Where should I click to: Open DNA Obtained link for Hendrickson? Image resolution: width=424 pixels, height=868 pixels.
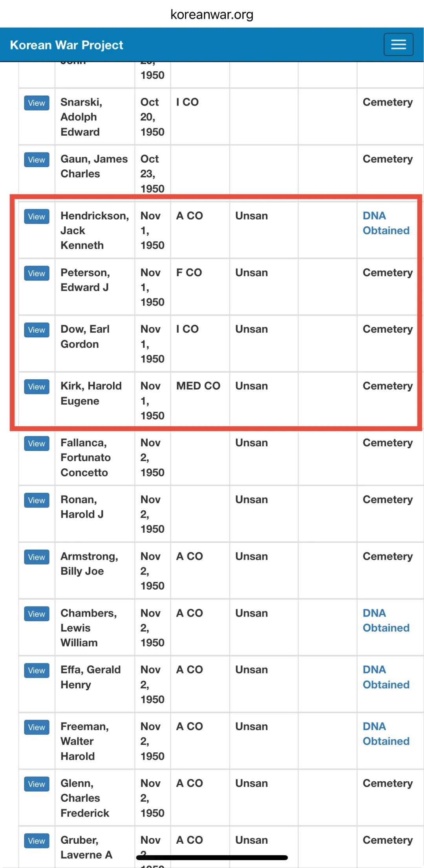coord(386,223)
